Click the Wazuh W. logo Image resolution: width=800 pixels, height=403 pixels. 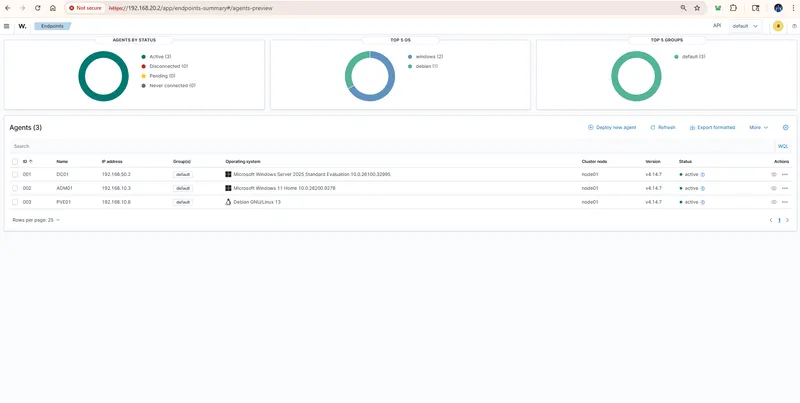[x=22, y=26]
